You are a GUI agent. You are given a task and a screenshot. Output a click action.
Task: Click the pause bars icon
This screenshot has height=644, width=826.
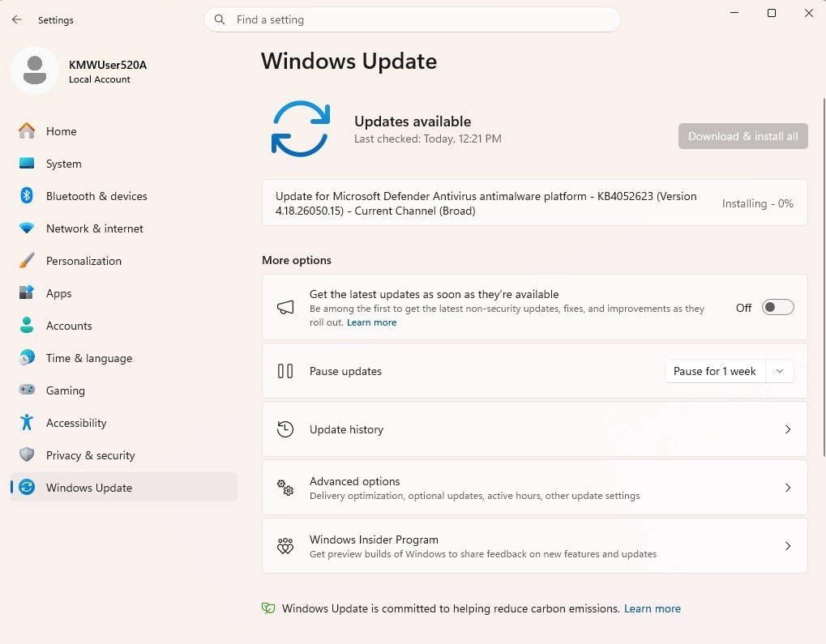pyautogui.click(x=285, y=371)
